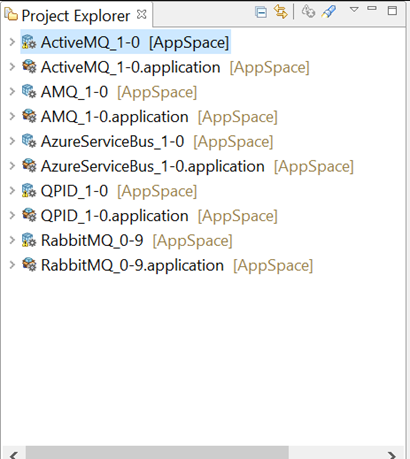This screenshot has height=459, width=410.
Task: Click the QPID_1-0 module icon
Action: (29, 191)
